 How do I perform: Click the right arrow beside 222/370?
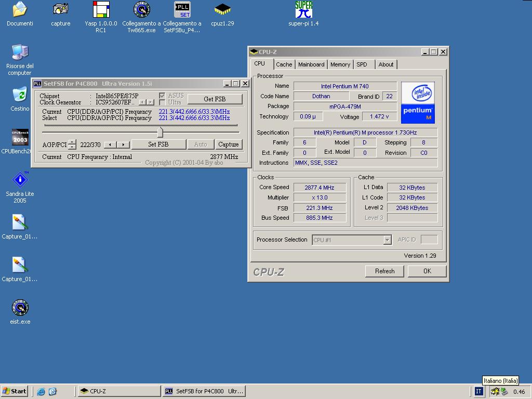123,144
